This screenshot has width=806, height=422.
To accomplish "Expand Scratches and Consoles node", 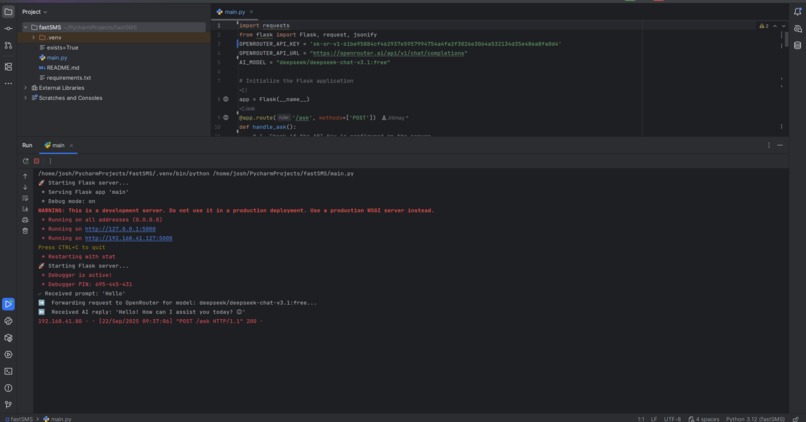I will click(x=25, y=98).
